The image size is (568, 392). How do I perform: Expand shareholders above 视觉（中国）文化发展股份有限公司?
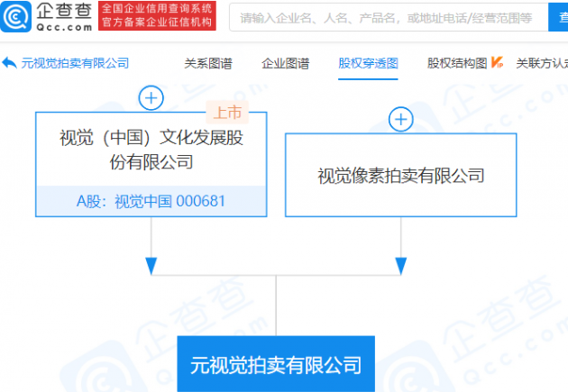151,97
